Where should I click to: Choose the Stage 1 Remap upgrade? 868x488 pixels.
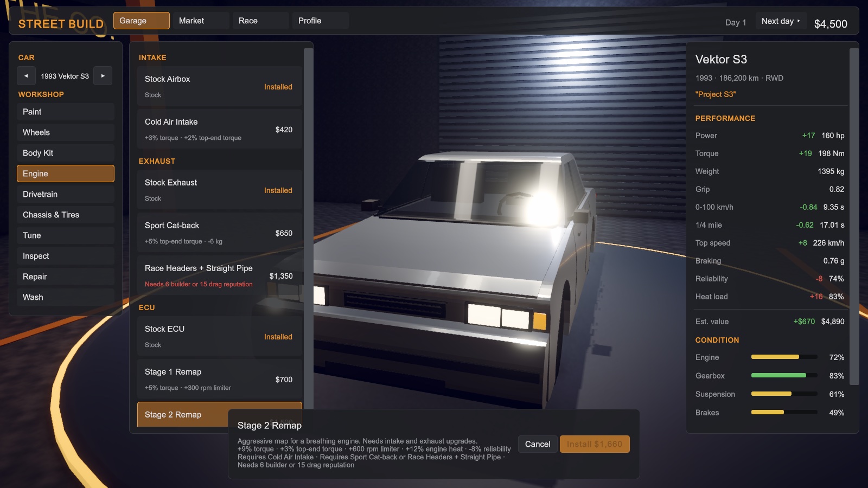(x=220, y=379)
